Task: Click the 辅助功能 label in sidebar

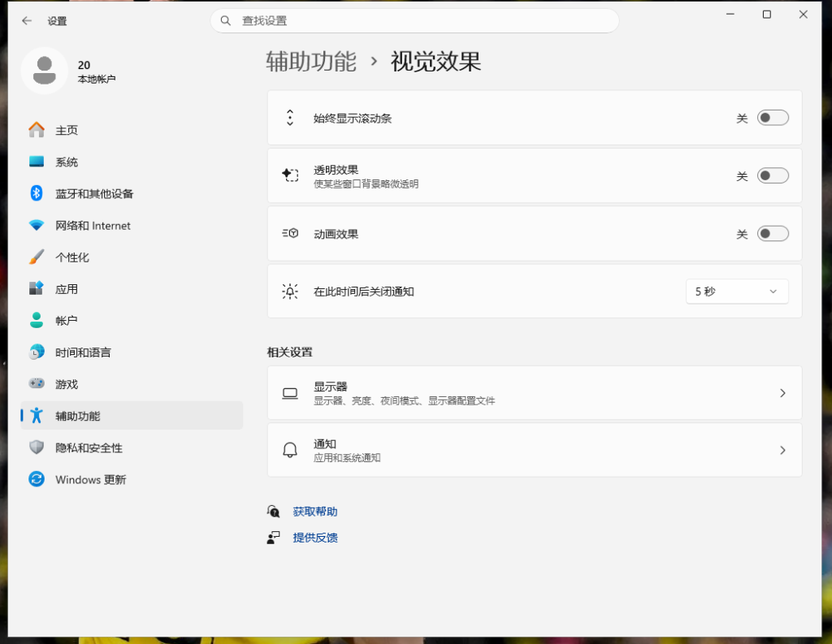Action: tap(78, 416)
